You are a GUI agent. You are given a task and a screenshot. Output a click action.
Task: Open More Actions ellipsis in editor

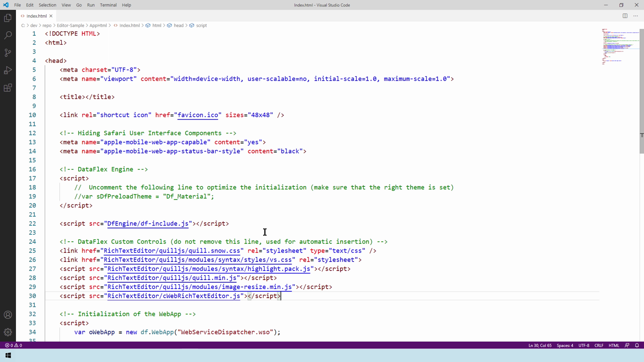(x=636, y=16)
